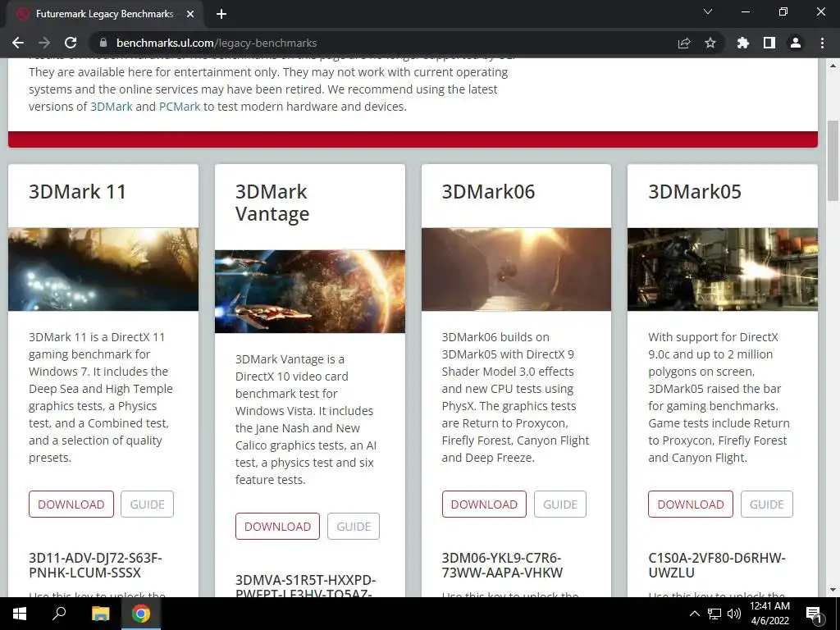The image size is (840, 630).
Task: Open the PCMark link in intro text
Action: pyautogui.click(x=180, y=106)
